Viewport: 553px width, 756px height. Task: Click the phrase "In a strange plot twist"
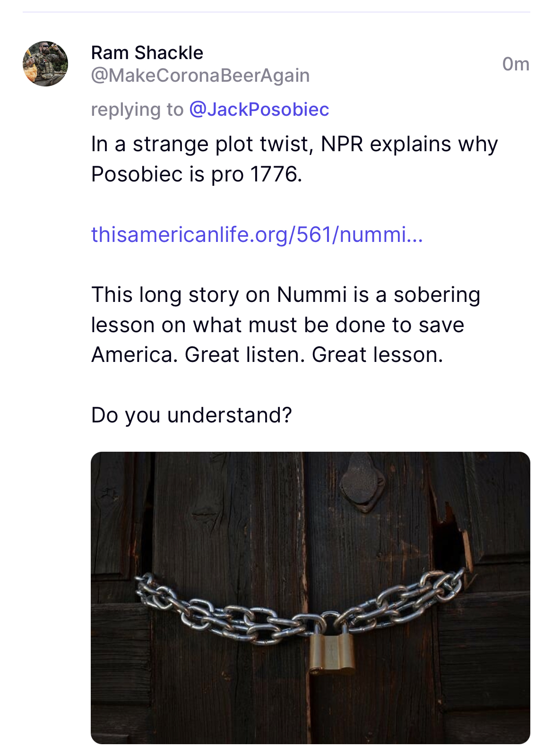201,144
